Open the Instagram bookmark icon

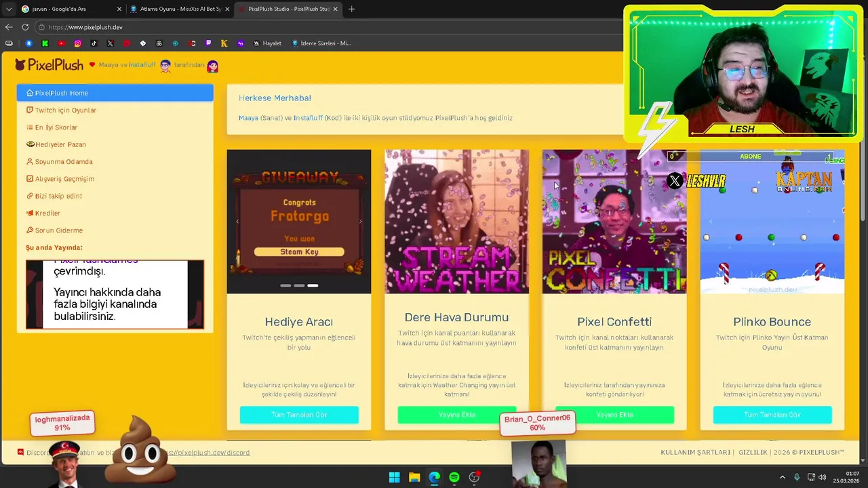tap(77, 43)
